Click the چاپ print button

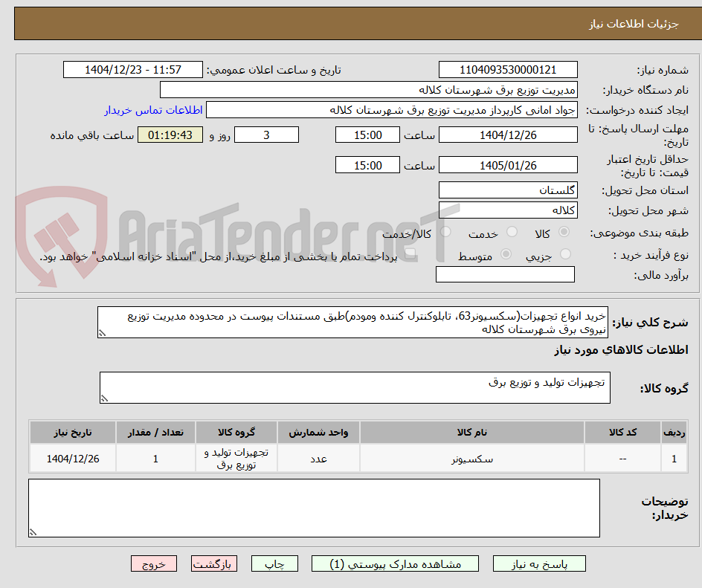coord(274,563)
